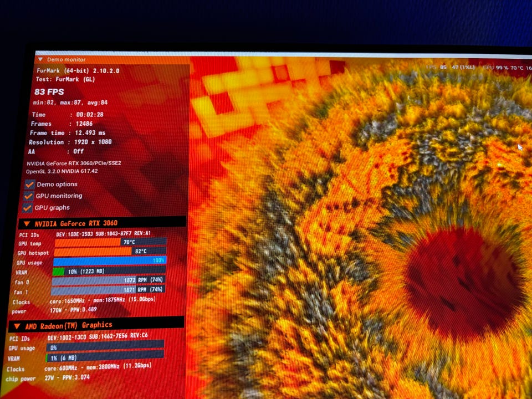Click the NVIDIA GeForce RTX 3060/PCIe/SSE2 renderer line
532x399 pixels.
click(74, 163)
